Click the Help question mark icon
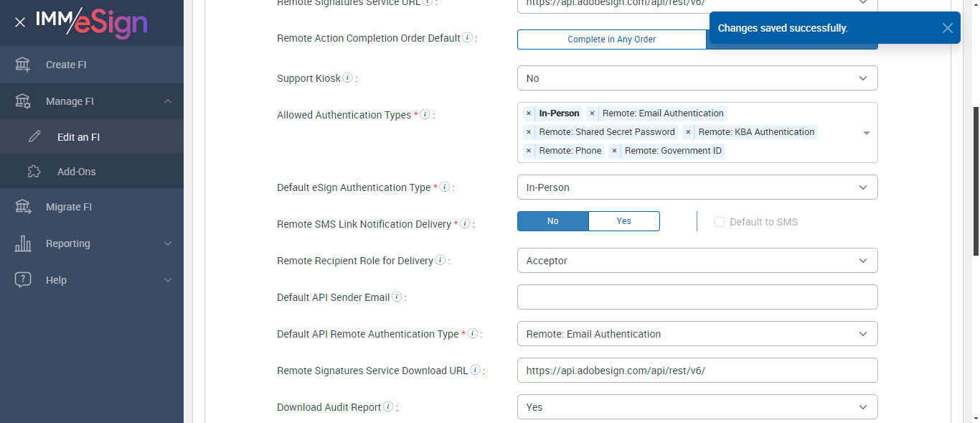The width and height of the screenshot is (980, 423). [x=23, y=280]
